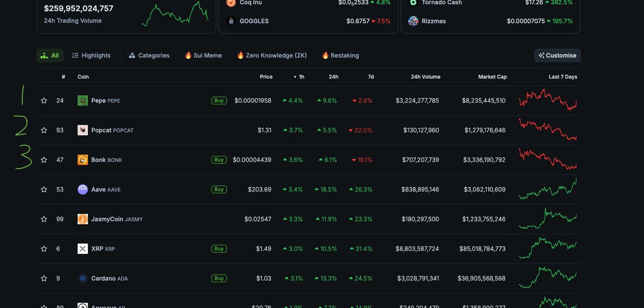
Task: Open the 24h Trading Volume mini chart
Action: pyautogui.click(x=175, y=13)
